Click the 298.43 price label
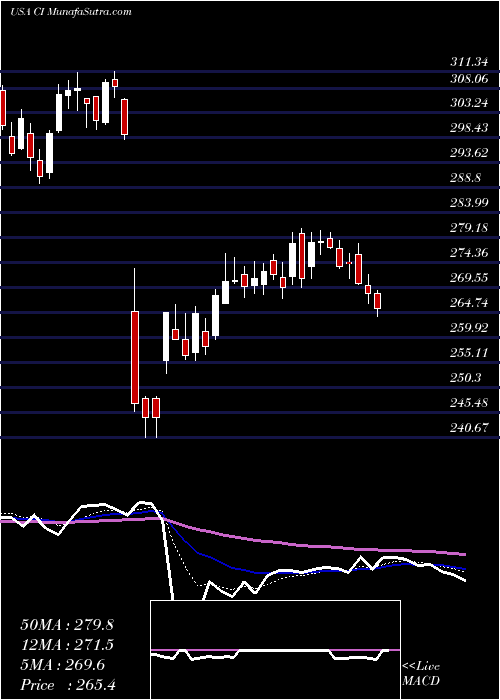The width and height of the screenshot is (500, 700). tap(469, 128)
